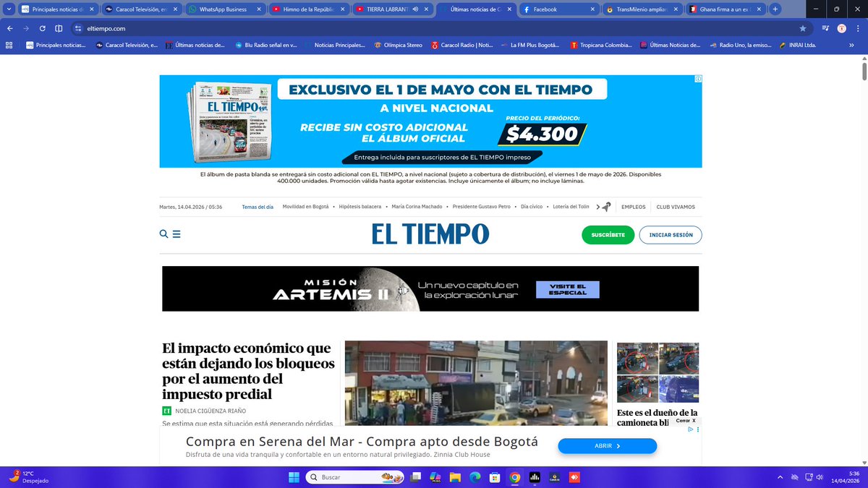Viewport: 868px width, 488px height.
Task: Open the Tropicana Colombia bookmark
Action: point(600,45)
